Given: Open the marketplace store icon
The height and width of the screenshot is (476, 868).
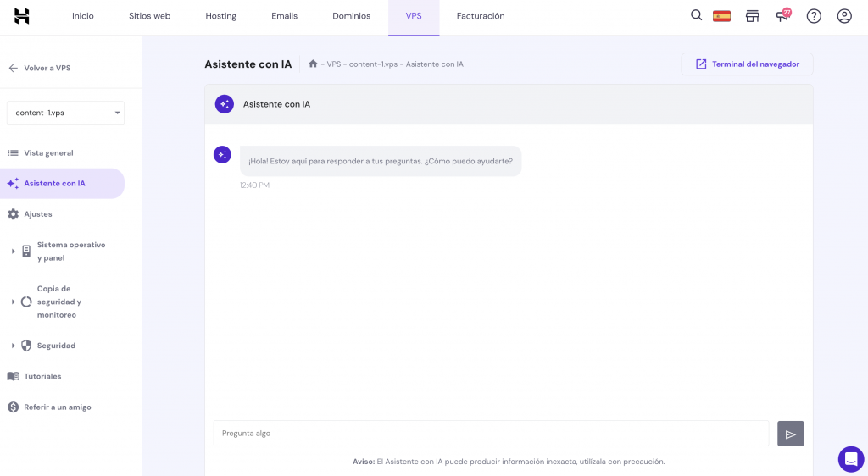Looking at the screenshot, I should 752,16.
